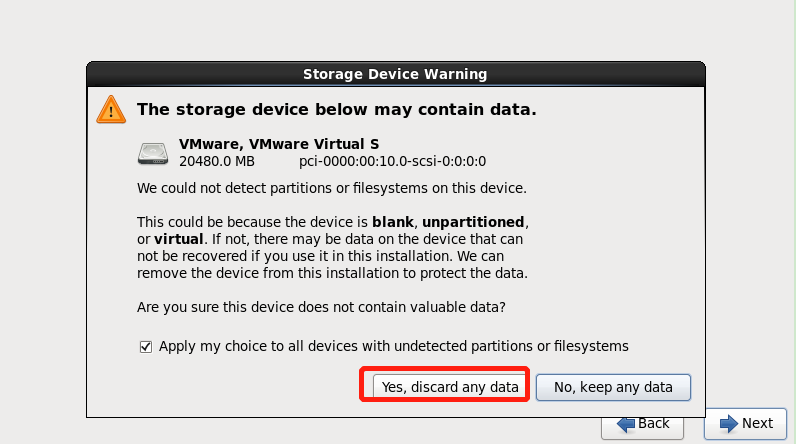
Task: Choose 'No, keep any data'
Action: 613,386
